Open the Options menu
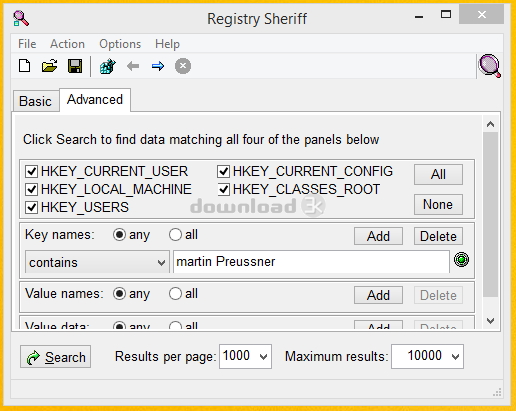Viewport: 516px width, 411px height. click(120, 44)
